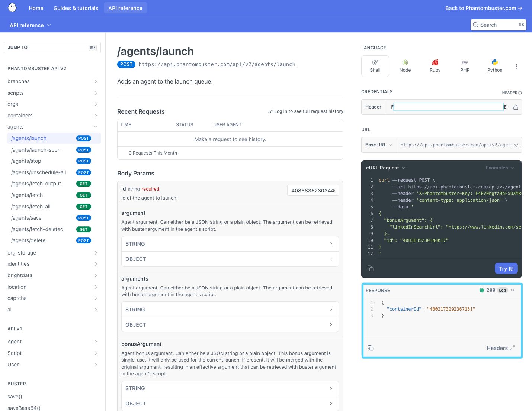Click the Search box

(x=499, y=25)
